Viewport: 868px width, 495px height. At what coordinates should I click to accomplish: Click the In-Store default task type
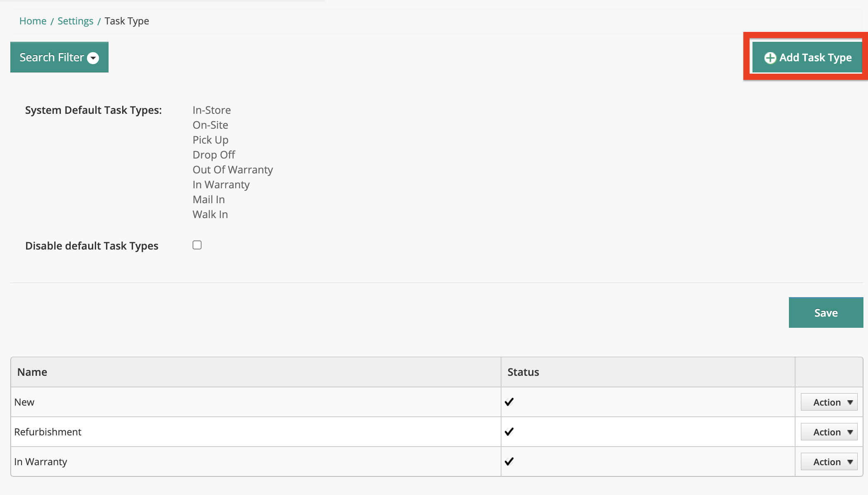pos(212,110)
